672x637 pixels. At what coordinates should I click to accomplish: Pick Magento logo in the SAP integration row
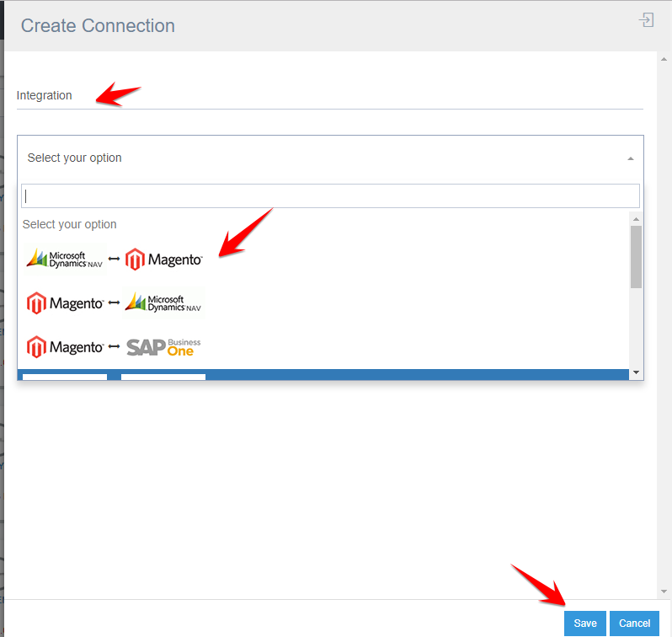click(65, 346)
